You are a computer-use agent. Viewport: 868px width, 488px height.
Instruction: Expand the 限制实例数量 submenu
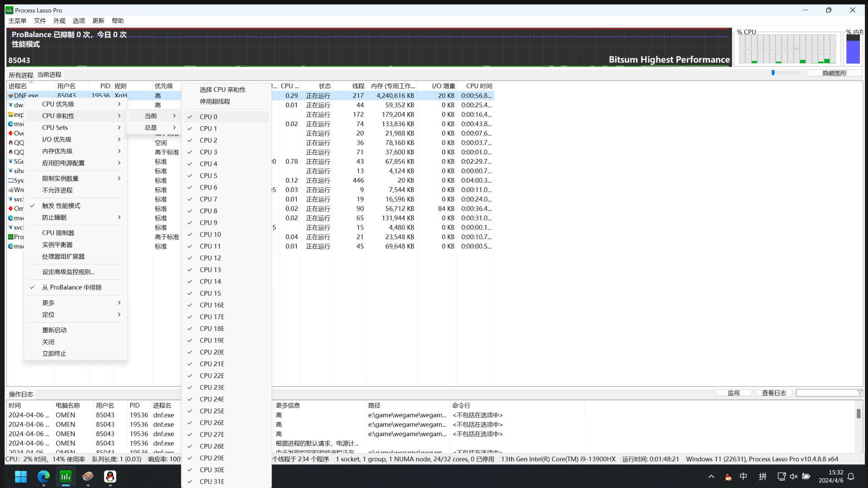(75, 178)
